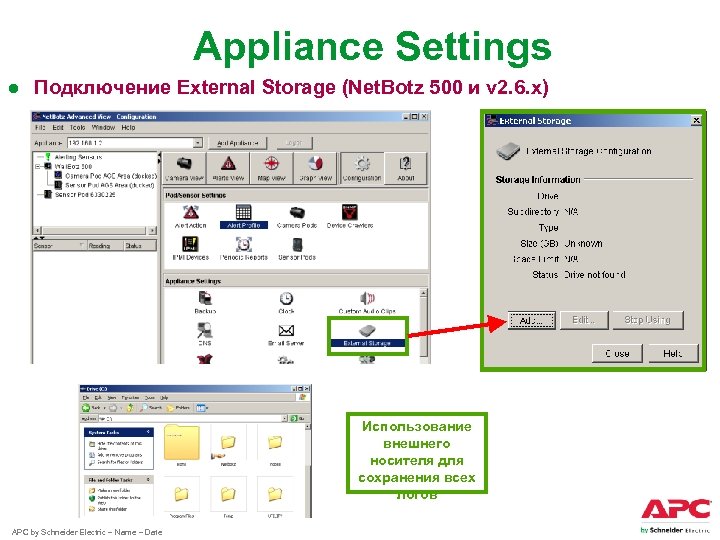Click the Up folder icon in Explorer

point(131,408)
